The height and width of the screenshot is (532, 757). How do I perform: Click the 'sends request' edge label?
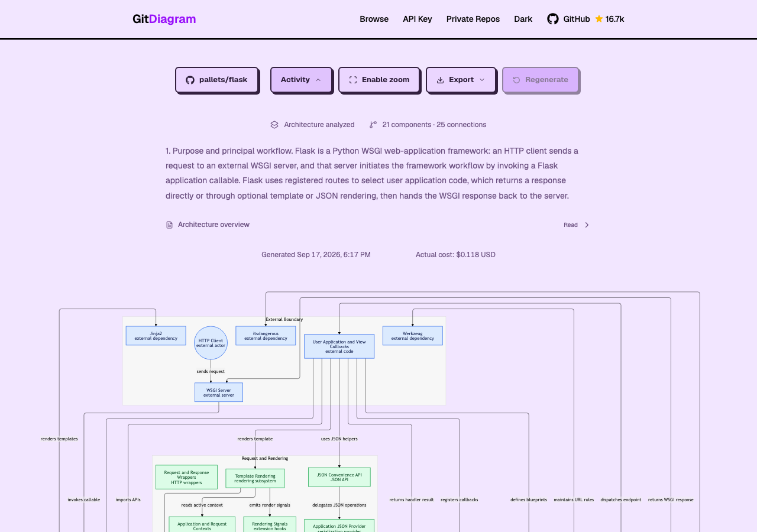pos(211,371)
